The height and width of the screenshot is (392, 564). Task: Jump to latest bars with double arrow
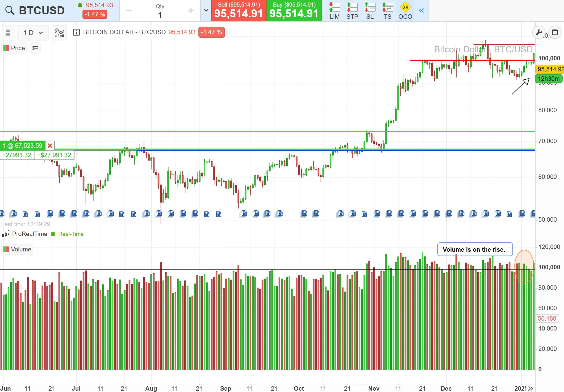pyautogui.click(x=530, y=388)
